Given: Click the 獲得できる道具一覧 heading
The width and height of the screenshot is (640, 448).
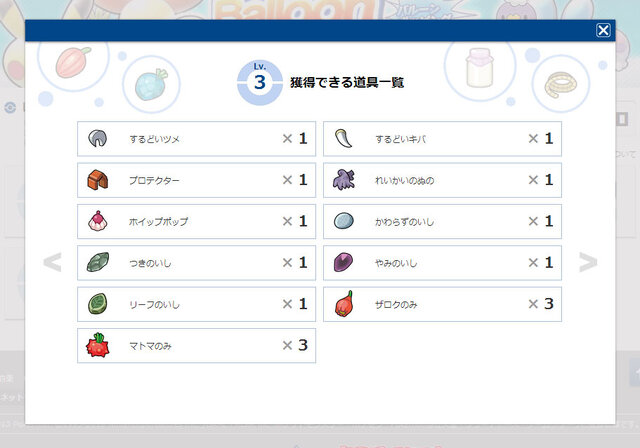Looking at the screenshot, I should [x=347, y=82].
